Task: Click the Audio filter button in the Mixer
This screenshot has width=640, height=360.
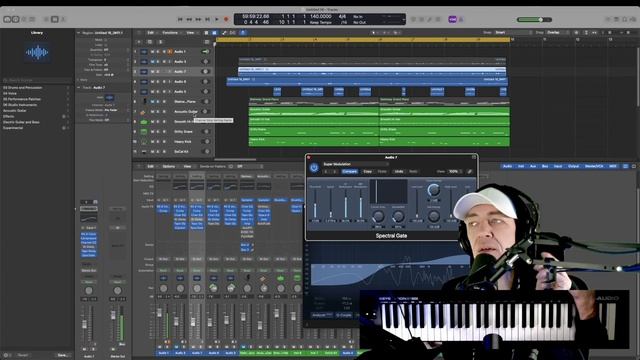Action: coord(507,167)
